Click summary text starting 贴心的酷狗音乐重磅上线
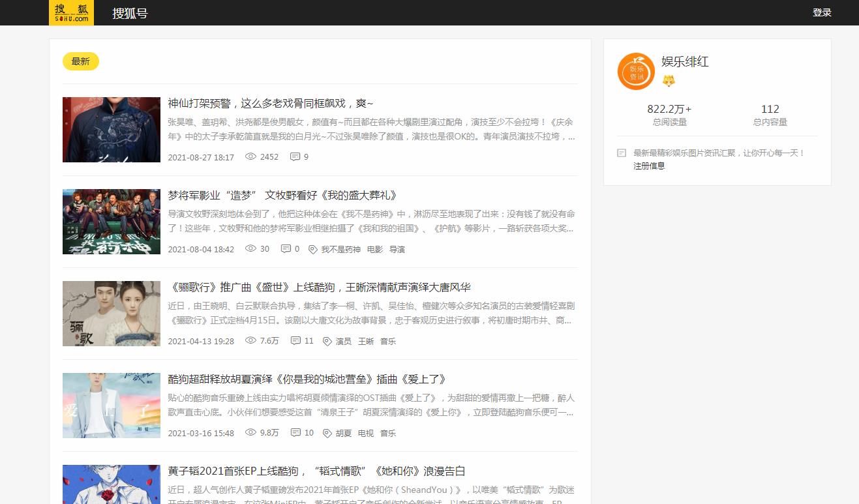This screenshot has height=504, width=859. [x=372, y=405]
